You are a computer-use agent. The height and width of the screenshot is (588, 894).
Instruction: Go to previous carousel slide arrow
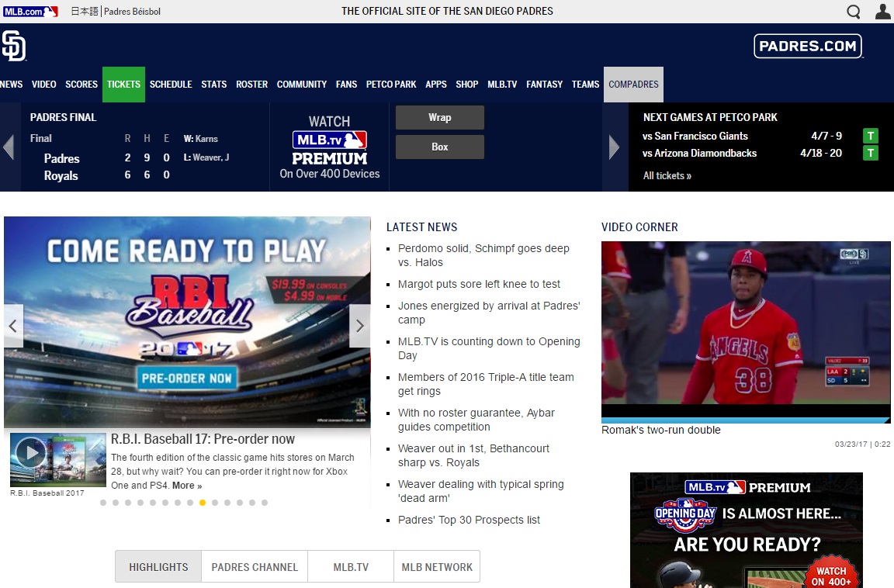[x=13, y=326]
